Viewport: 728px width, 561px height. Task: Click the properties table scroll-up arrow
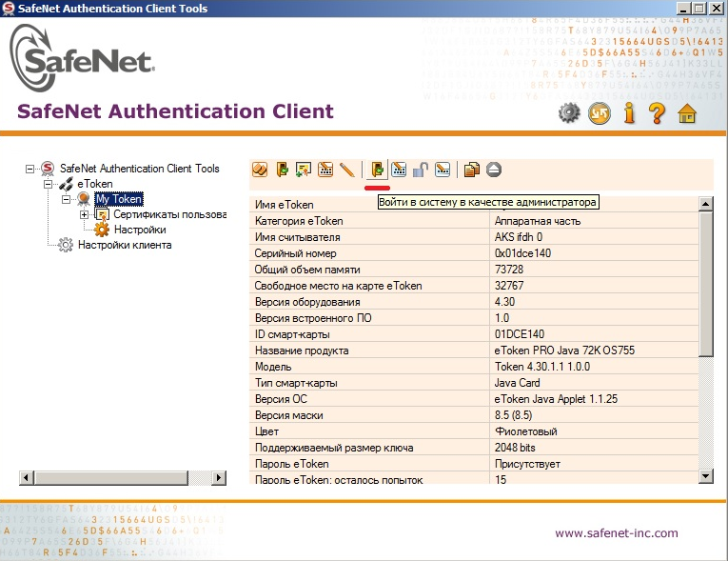coord(706,204)
